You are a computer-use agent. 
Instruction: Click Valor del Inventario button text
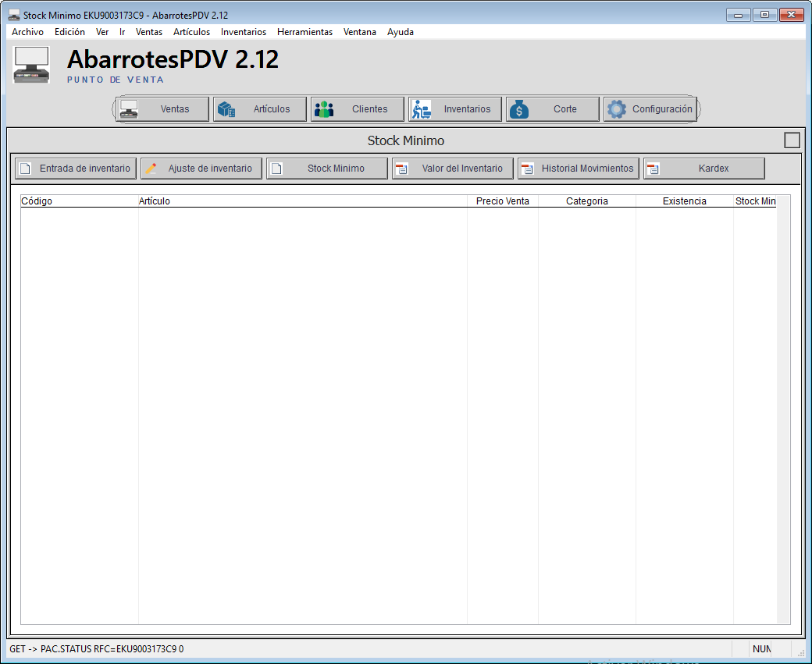click(462, 169)
